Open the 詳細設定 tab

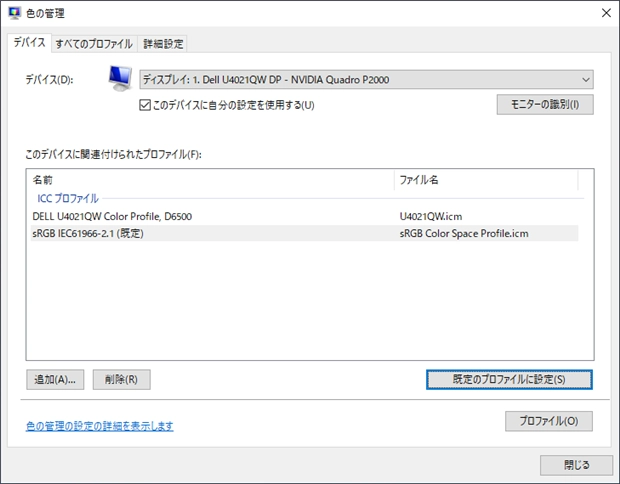coord(163,44)
